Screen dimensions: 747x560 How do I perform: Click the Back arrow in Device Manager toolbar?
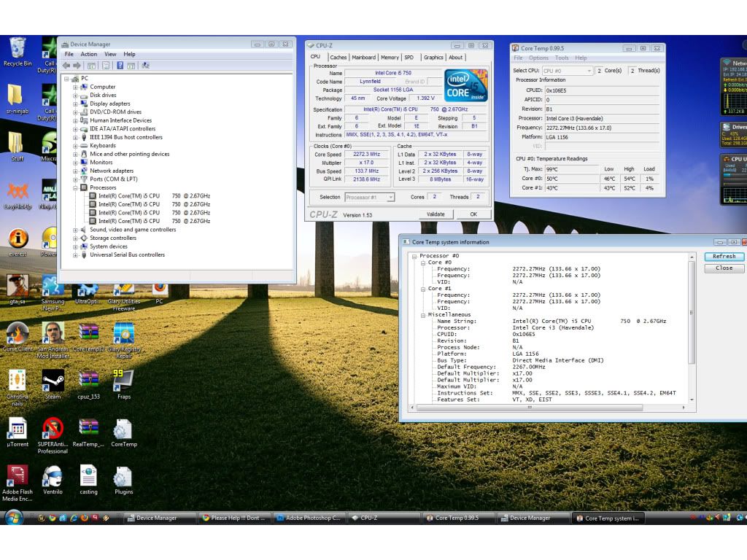[66, 66]
